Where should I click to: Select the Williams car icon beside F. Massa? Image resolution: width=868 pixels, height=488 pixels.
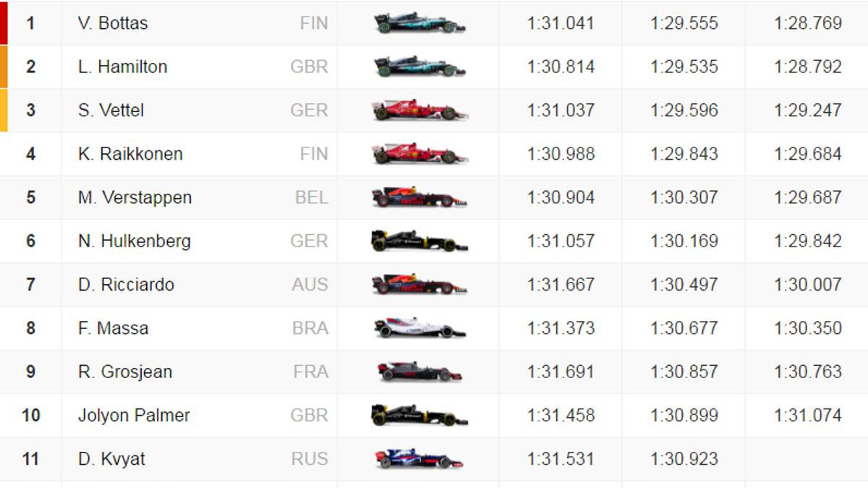(x=420, y=328)
